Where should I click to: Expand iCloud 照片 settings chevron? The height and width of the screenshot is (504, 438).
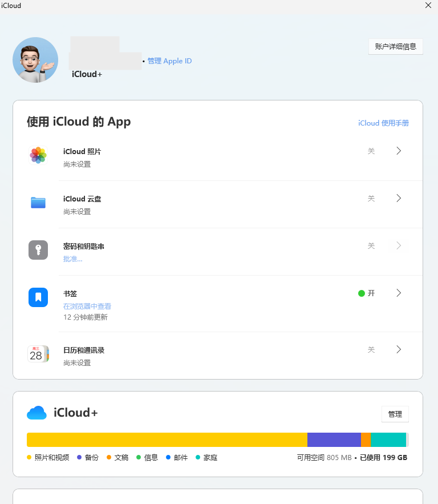tap(399, 151)
